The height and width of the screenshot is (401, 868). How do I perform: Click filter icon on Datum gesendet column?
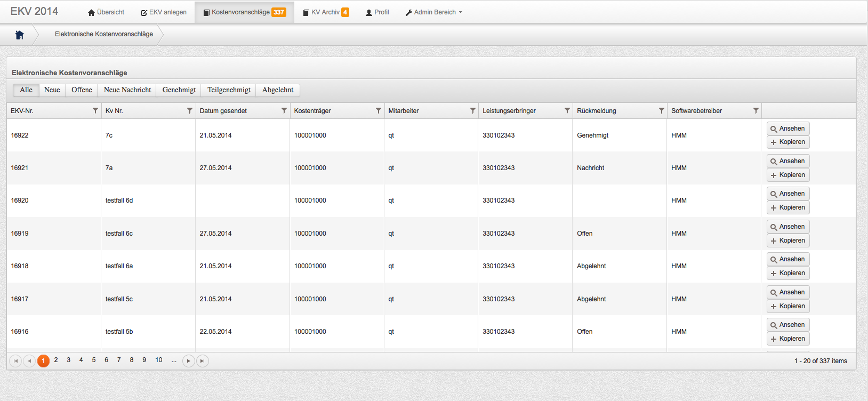[284, 111]
